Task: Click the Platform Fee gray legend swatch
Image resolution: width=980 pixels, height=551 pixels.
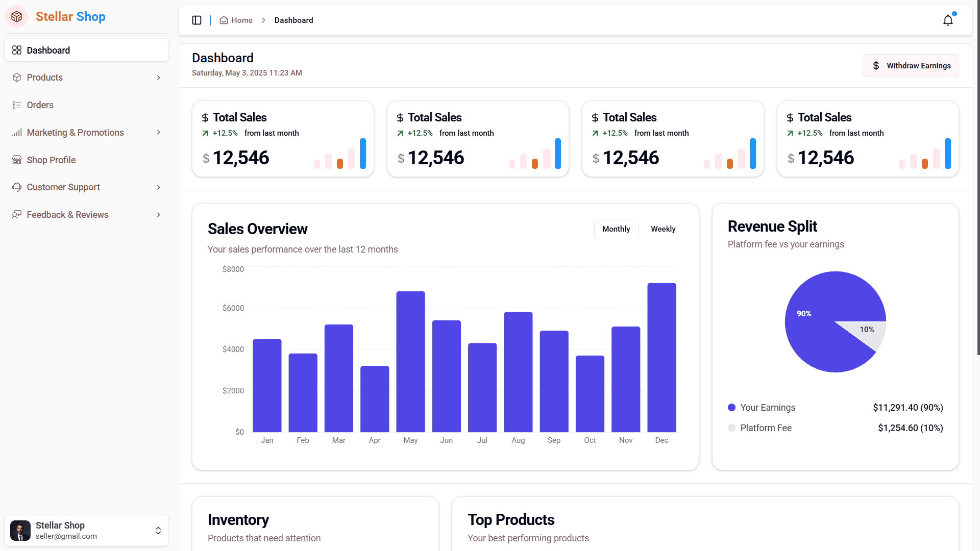Action: [x=731, y=428]
